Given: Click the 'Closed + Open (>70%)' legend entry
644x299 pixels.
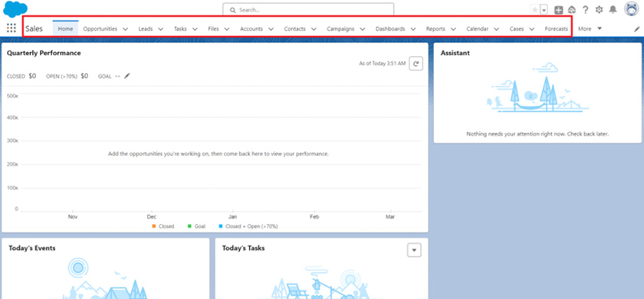Looking at the screenshot, I should 248,226.
